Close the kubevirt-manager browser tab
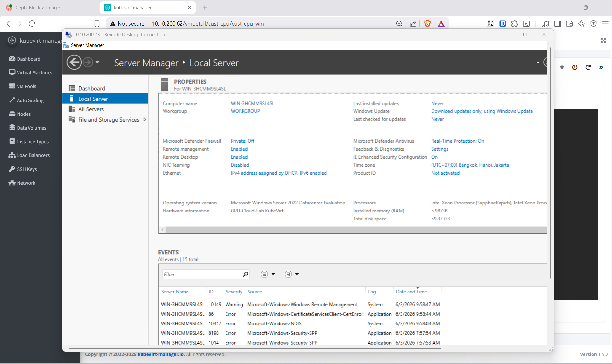Screen dimensions: 612x364 (190, 7)
